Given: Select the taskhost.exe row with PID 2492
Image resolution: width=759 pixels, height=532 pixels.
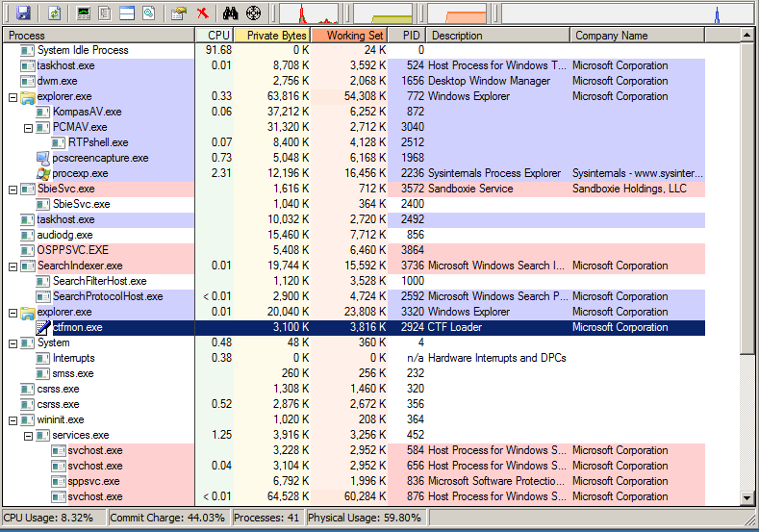Looking at the screenshot, I should 354,219.
